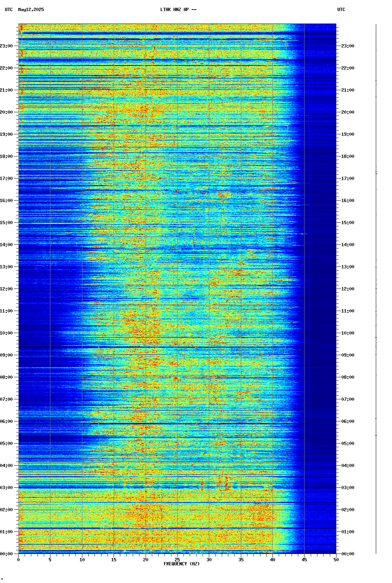
Task: Click the 5 tick on the frequency axis
Action: tap(50, 560)
